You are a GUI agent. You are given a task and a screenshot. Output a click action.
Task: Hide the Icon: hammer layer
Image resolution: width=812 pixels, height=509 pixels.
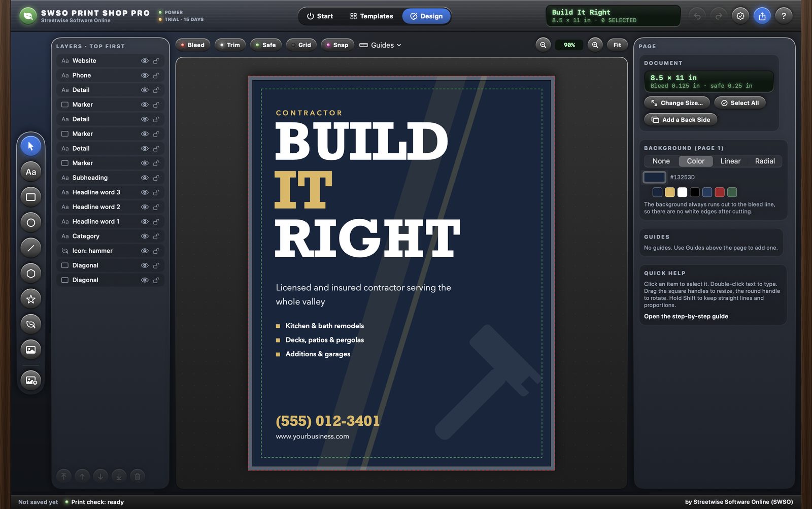tap(145, 251)
